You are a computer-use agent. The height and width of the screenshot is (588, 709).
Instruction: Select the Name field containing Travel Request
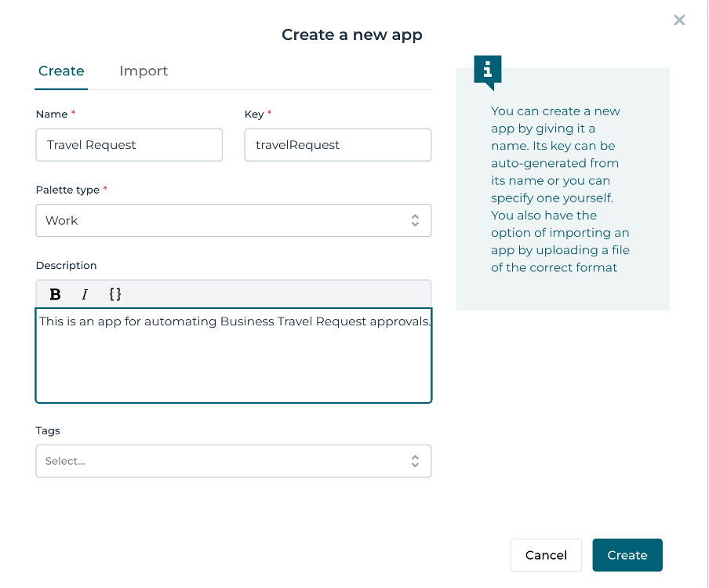pos(129,145)
